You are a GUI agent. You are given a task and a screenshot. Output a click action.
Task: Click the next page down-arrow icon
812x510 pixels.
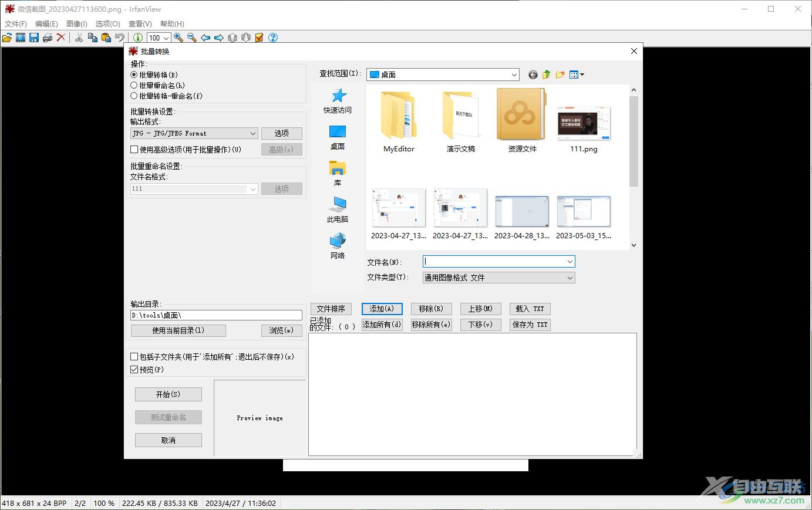pos(246,38)
